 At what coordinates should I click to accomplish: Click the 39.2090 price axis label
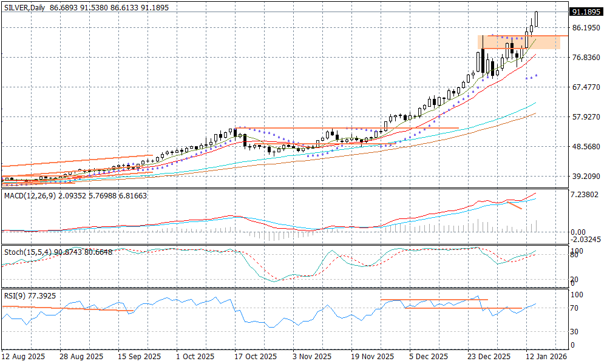pyautogui.click(x=585, y=177)
